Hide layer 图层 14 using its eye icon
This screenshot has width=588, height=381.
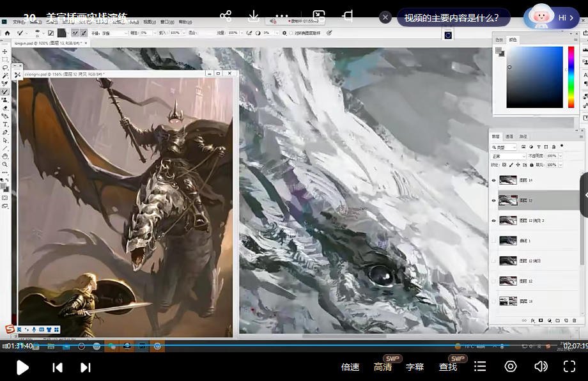(493, 181)
